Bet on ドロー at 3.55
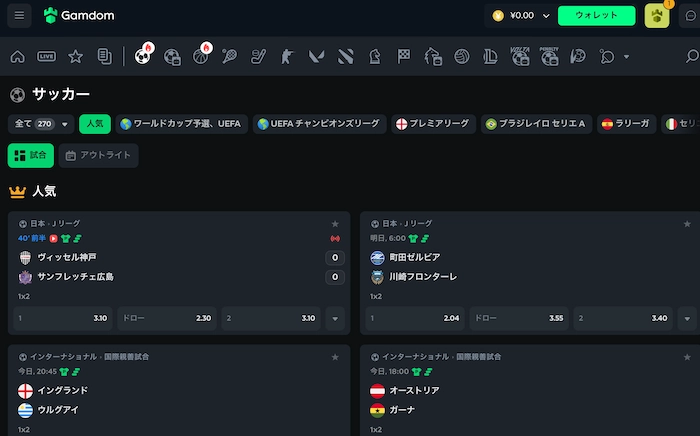700x436 pixels. click(x=519, y=319)
